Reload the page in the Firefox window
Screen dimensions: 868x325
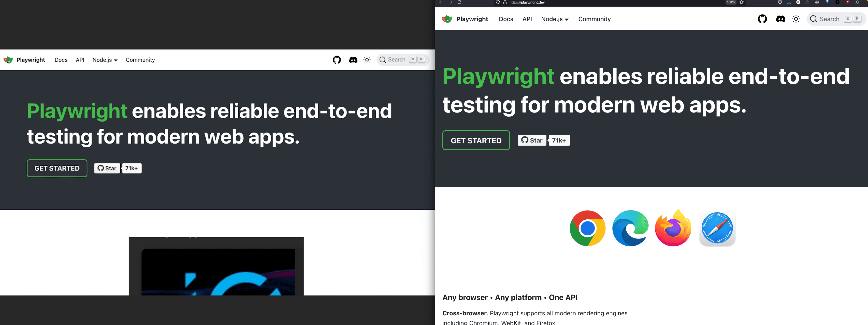pyautogui.click(x=459, y=2)
